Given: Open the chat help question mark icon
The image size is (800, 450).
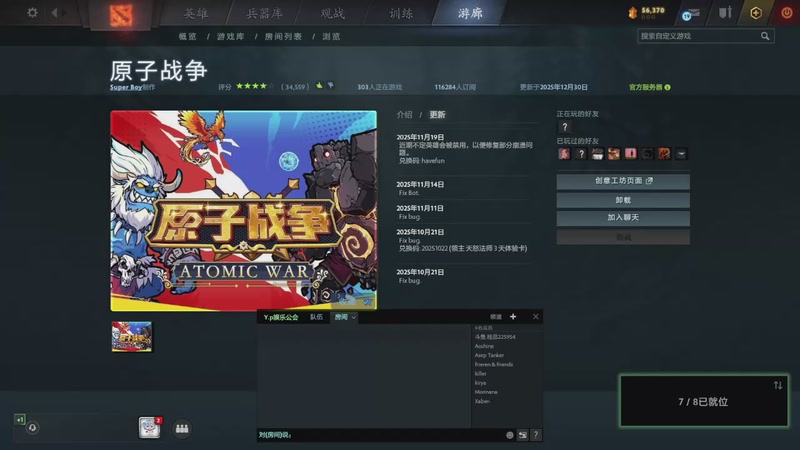Looking at the screenshot, I should tap(536, 435).
